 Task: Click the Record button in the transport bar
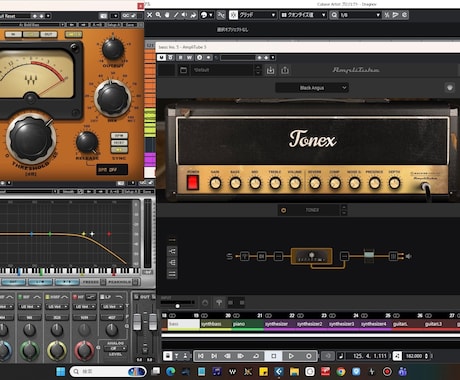pos(309,356)
